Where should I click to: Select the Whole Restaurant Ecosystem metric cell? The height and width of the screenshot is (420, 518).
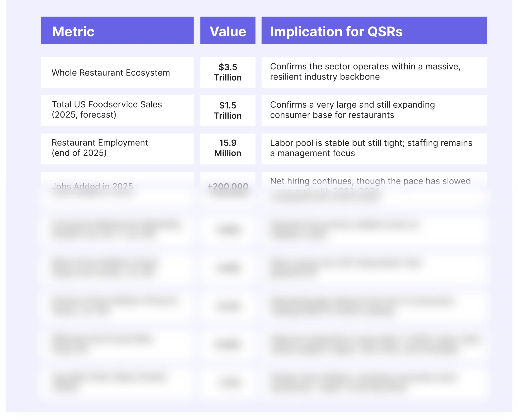coord(117,73)
